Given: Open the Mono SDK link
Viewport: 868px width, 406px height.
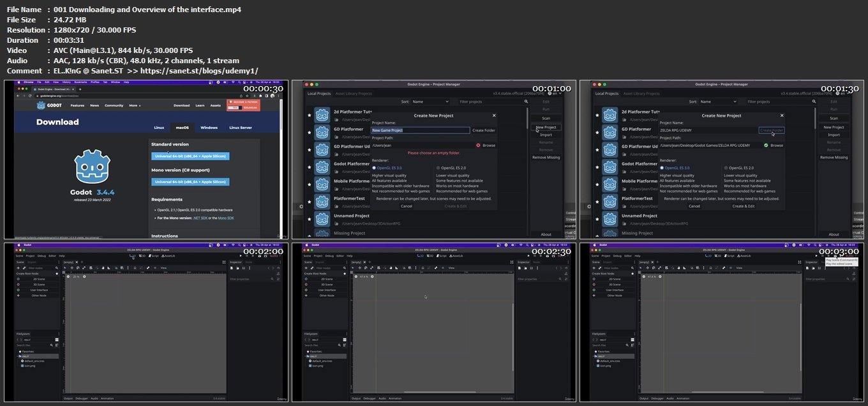Looking at the screenshot, I should [225, 218].
